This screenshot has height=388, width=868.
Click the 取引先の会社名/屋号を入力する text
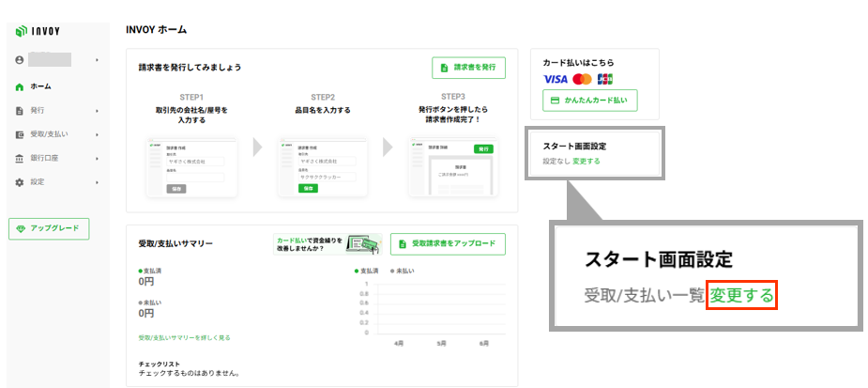click(191, 115)
